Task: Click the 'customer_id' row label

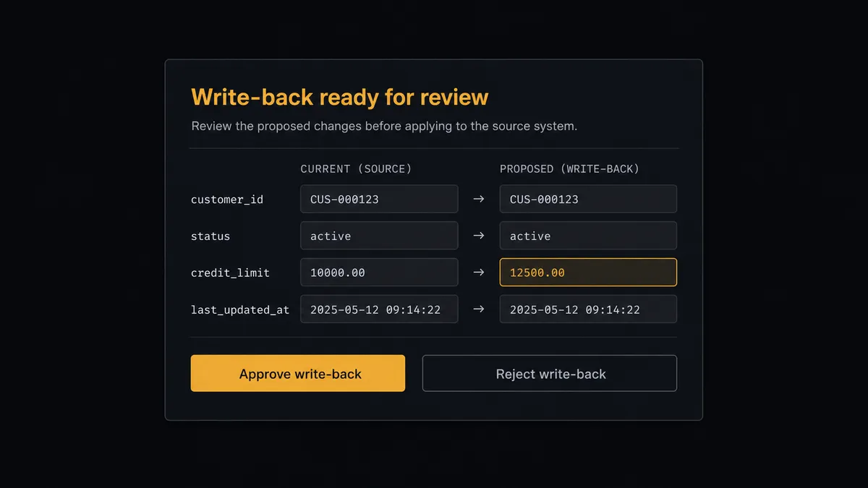Action: (227, 200)
